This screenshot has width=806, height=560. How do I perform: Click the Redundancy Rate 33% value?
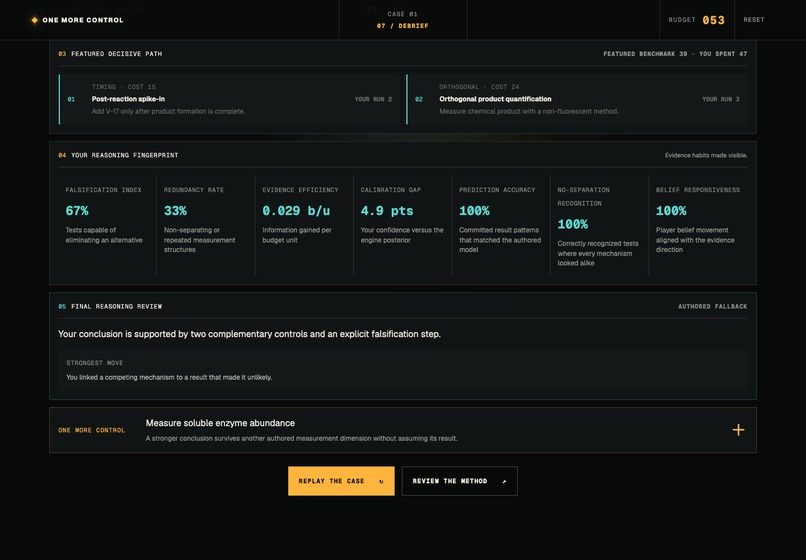click(175, 211)
